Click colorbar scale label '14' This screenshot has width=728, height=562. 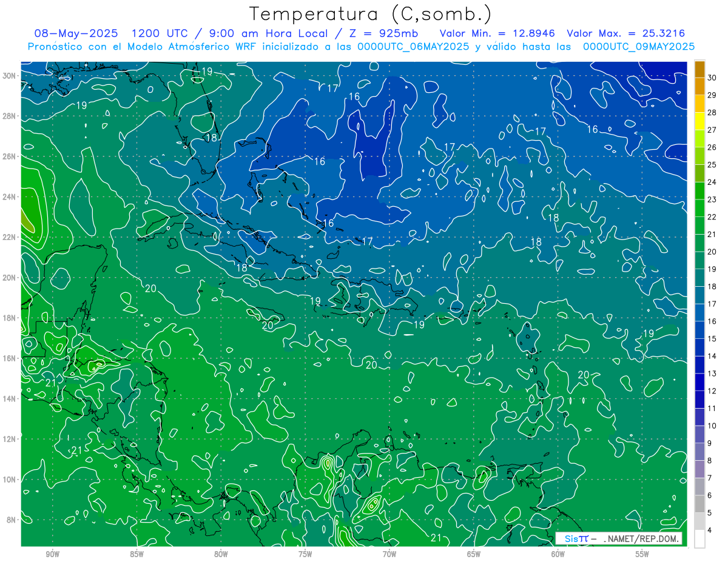coord(712,356)
